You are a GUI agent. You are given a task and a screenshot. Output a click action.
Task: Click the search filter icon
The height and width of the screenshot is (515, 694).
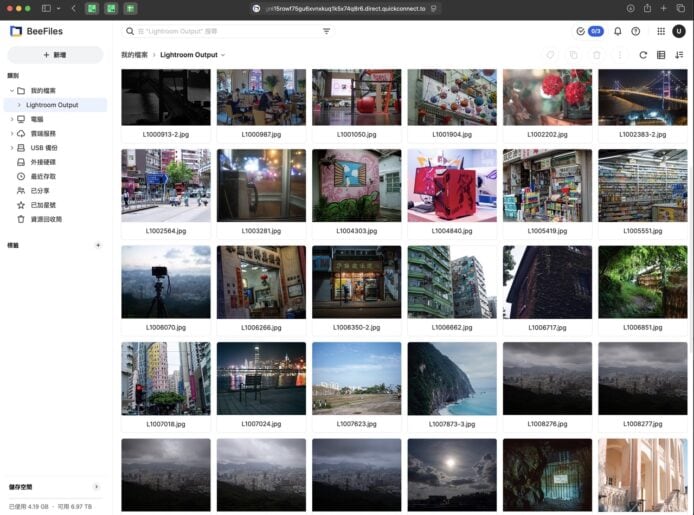[326, 31]
